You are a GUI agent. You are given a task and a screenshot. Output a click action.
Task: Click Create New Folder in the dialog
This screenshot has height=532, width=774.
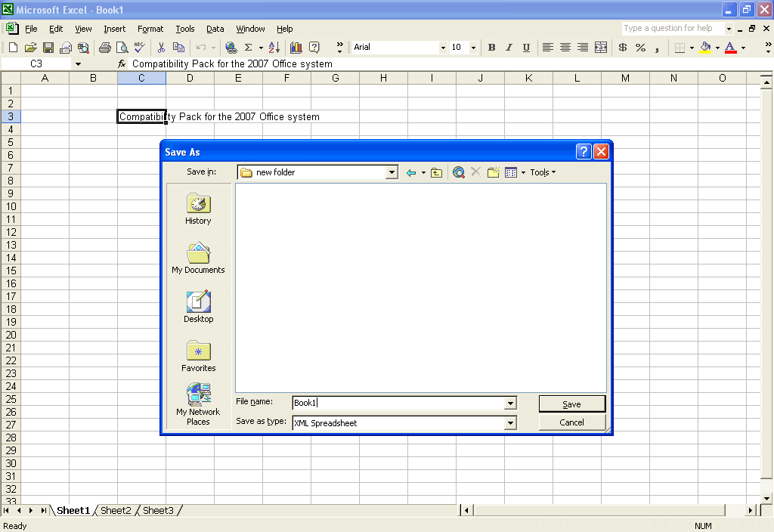pos(494,172)
